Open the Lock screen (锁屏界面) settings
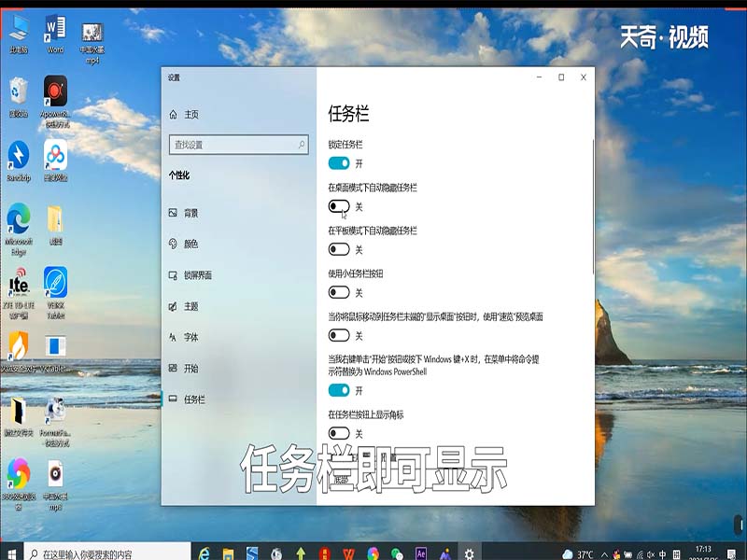The height and width of the screenshot is (560, 747). pos(201,276)
